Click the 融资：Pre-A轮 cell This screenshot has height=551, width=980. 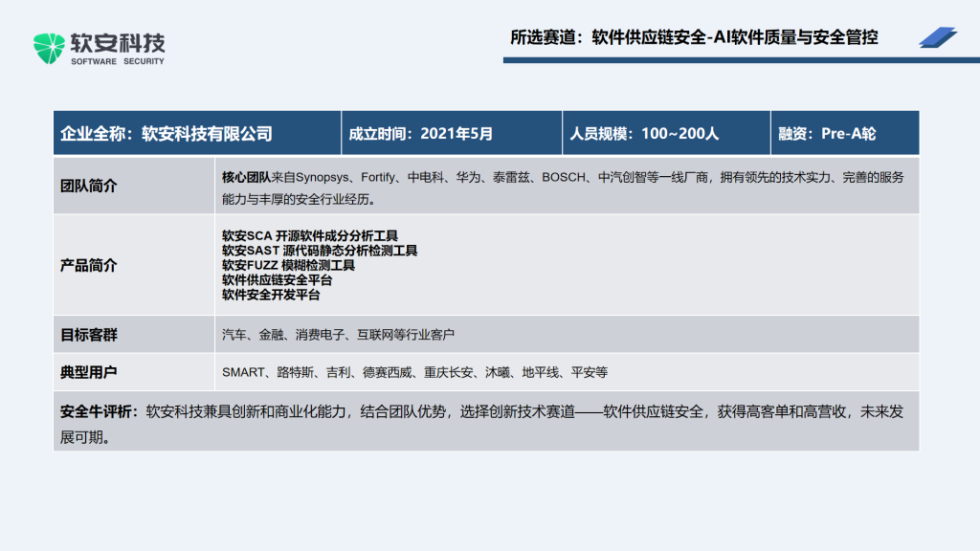(x=845, y=133)
